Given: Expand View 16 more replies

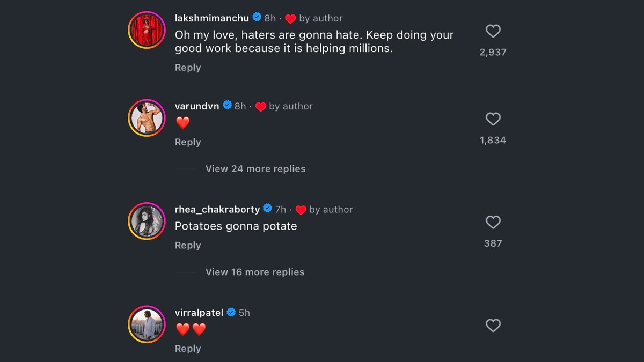Looking at the screenshot, I should [254, 272].
